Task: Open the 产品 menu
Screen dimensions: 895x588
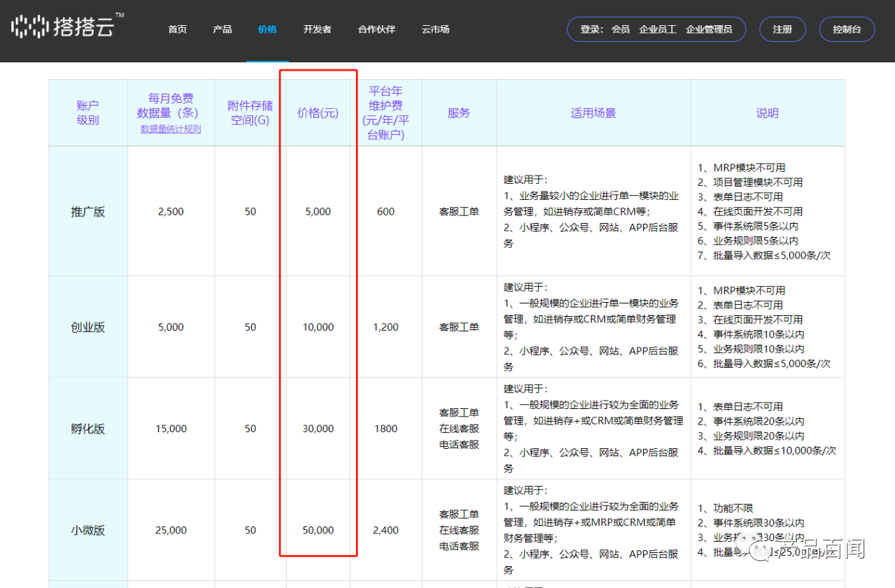Action: click(222, 29)
